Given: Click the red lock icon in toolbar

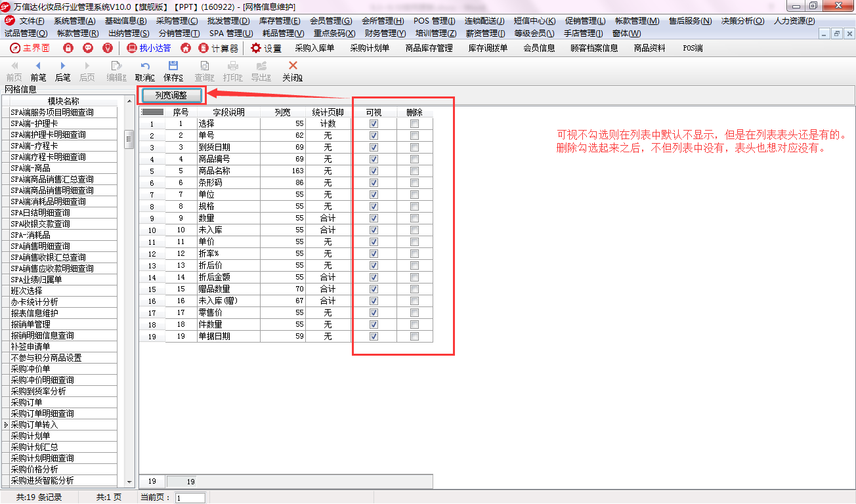Looking at the screenshot, I should click(x=68, y=48).
